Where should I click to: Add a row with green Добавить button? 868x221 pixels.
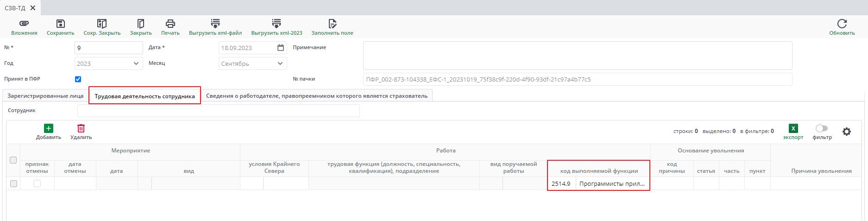click(49, 128)
